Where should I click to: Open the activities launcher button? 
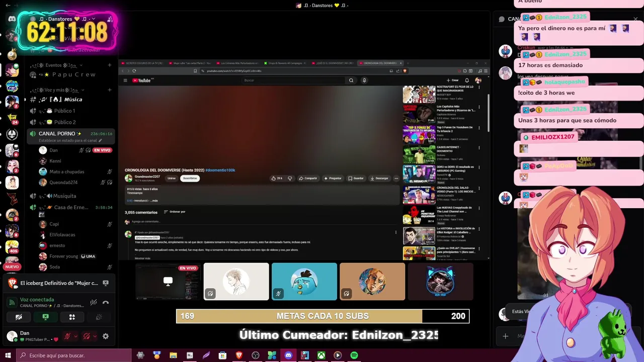72,317
